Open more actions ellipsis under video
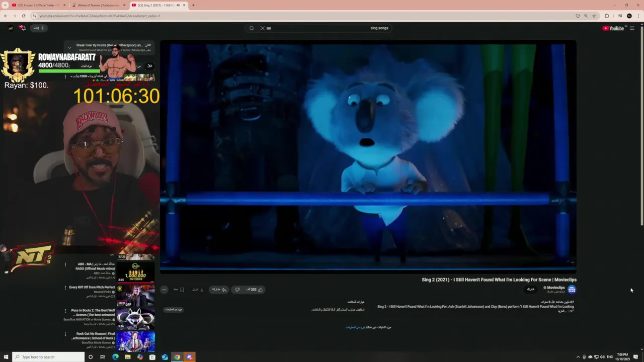This screenshot has height=362, width=644. pyautogui.click(x=164, y=290)
